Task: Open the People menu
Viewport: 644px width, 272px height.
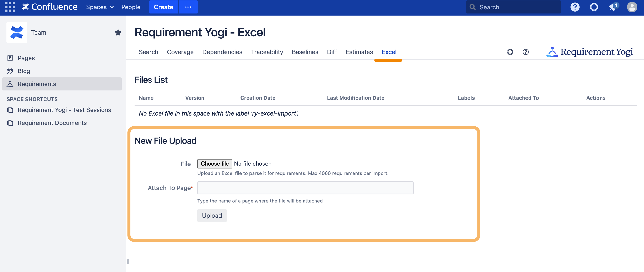Action: click(131, 7)
